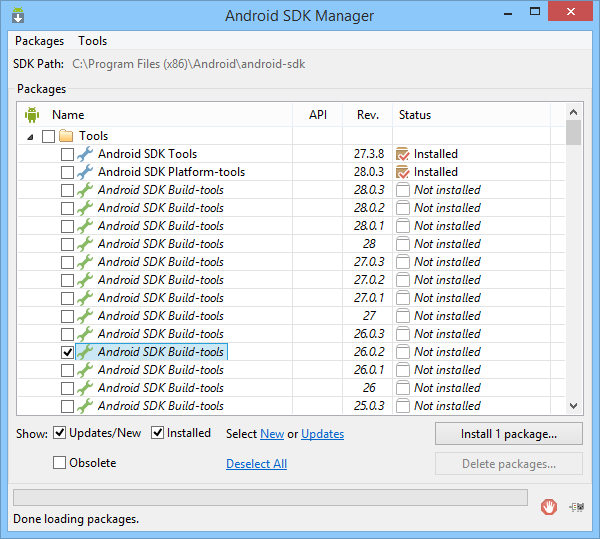Image resolution: width=600 pixels, height=539 pixels.
Task: Collapse the Tools tree node arrow
Action: click(30, 137)
